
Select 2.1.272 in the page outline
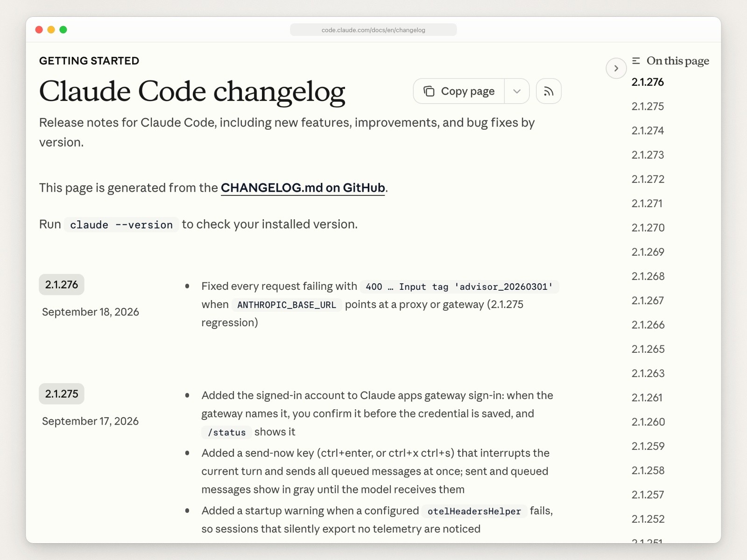[x=648, y=179]
